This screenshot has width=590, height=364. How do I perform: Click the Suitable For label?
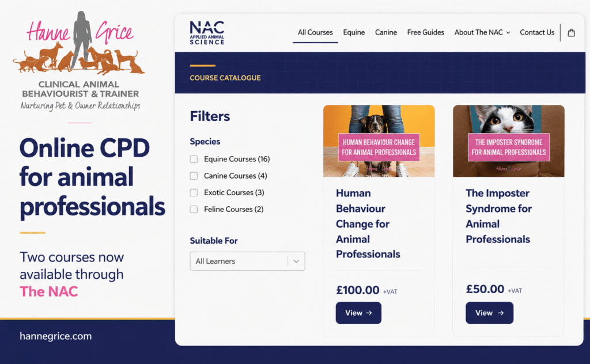pyautogui.click(x=213, y=241)
